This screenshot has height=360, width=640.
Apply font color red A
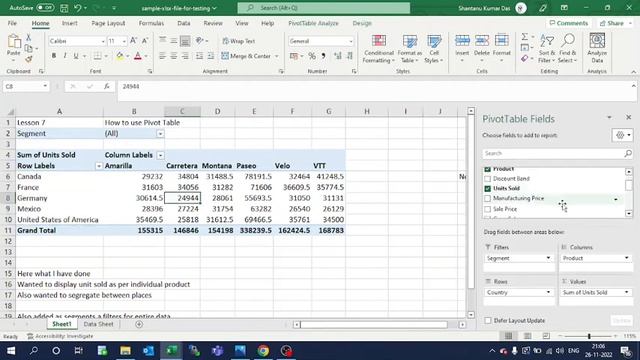click(138, 56)
